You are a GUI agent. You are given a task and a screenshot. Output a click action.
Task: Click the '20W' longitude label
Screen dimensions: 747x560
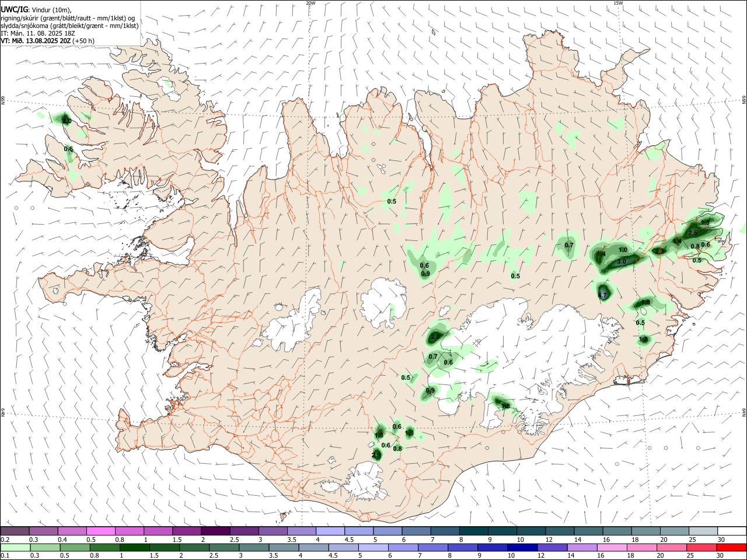310,3
